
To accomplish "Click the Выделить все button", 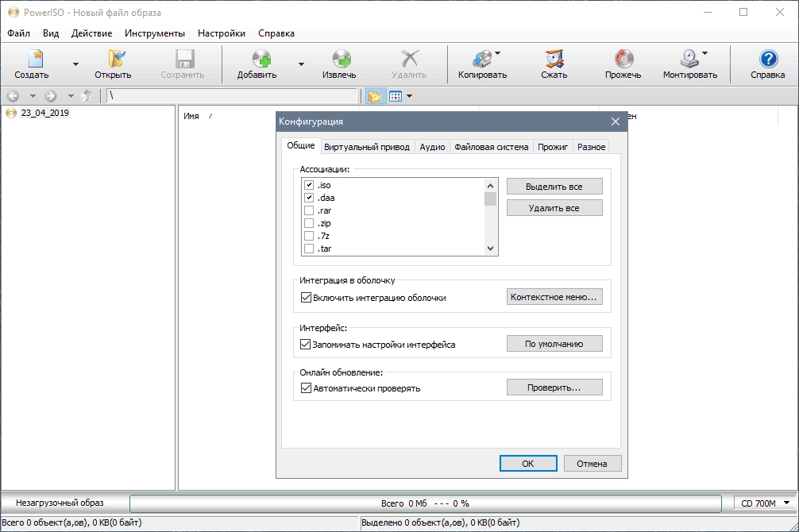I will click(554, 187).
